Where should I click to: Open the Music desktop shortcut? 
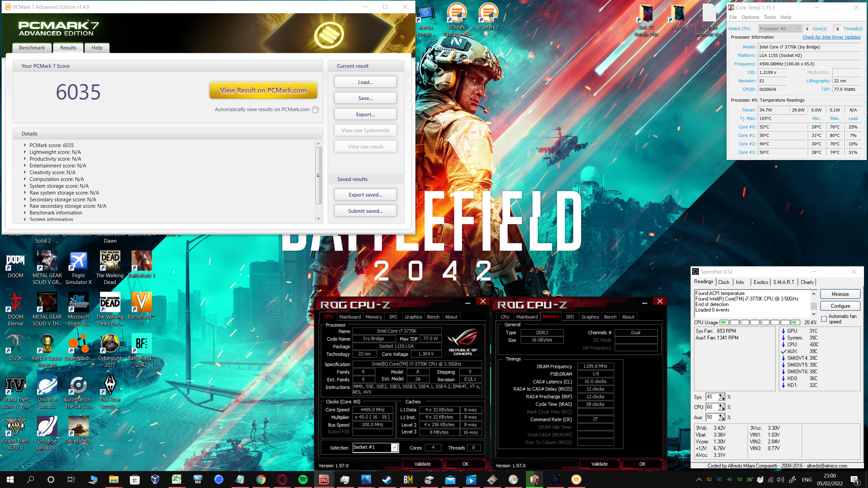coord(678,17)
